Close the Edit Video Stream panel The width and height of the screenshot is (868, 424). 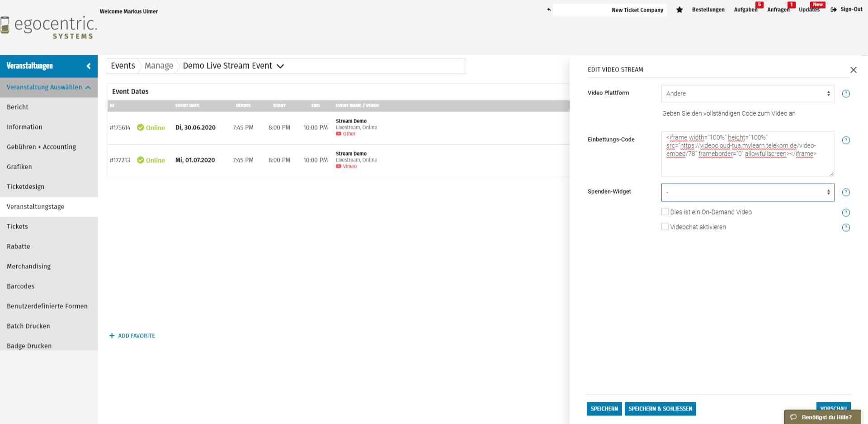pyautogui.click(x=853, y=70)
